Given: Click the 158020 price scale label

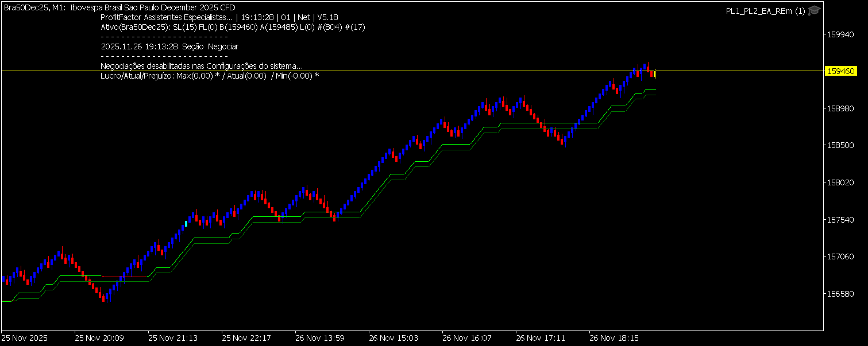Looking at the screenshot, I should coord(840,182).
